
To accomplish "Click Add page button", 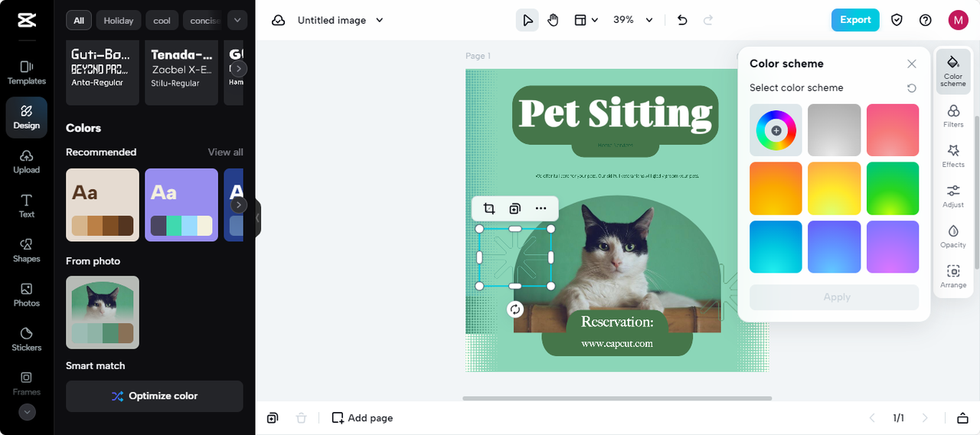I will [362, 418].
